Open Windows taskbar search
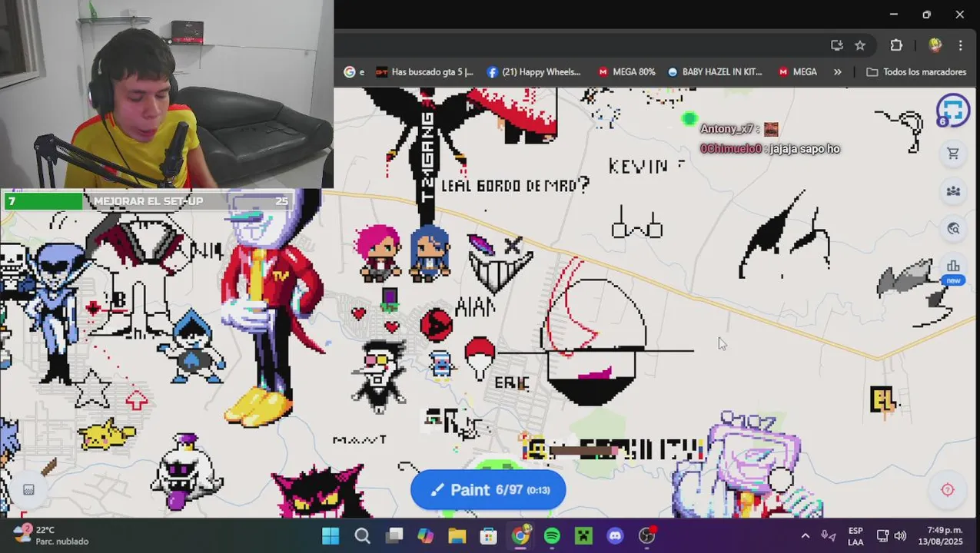 pos(362,536)
